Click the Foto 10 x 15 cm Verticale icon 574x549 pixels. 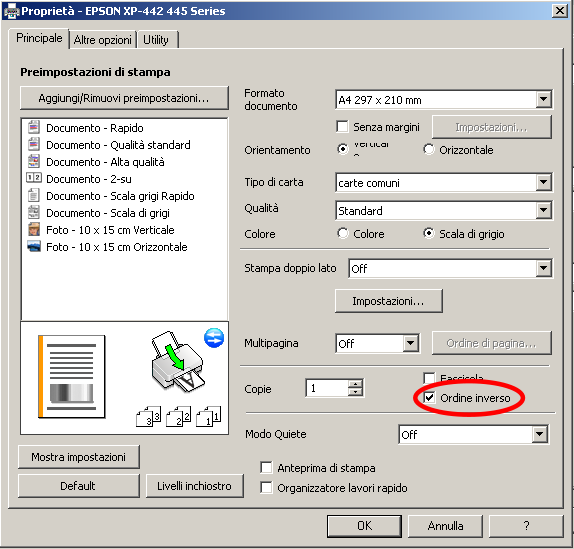tap(34, 229)
